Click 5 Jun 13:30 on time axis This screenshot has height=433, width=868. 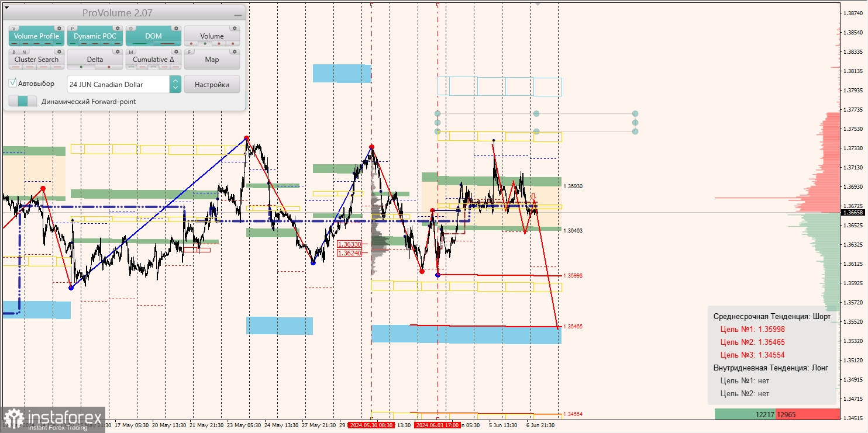coord(503,425)
